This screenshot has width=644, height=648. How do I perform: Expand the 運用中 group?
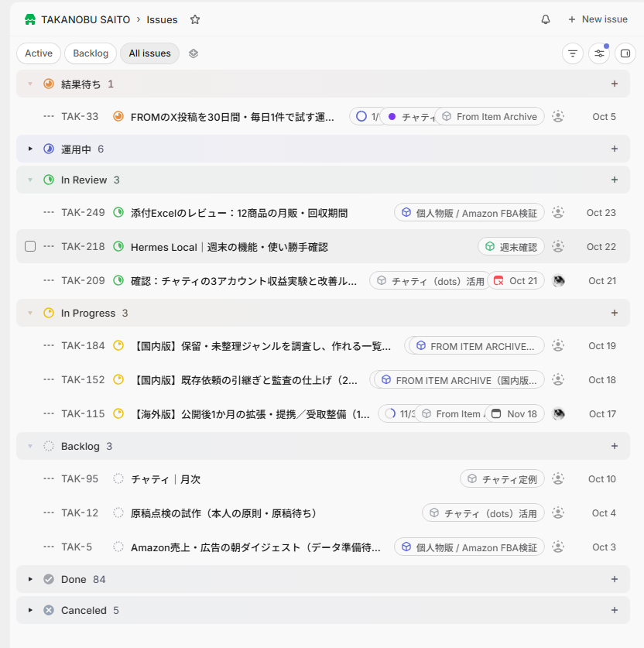[x=30, y=149]
